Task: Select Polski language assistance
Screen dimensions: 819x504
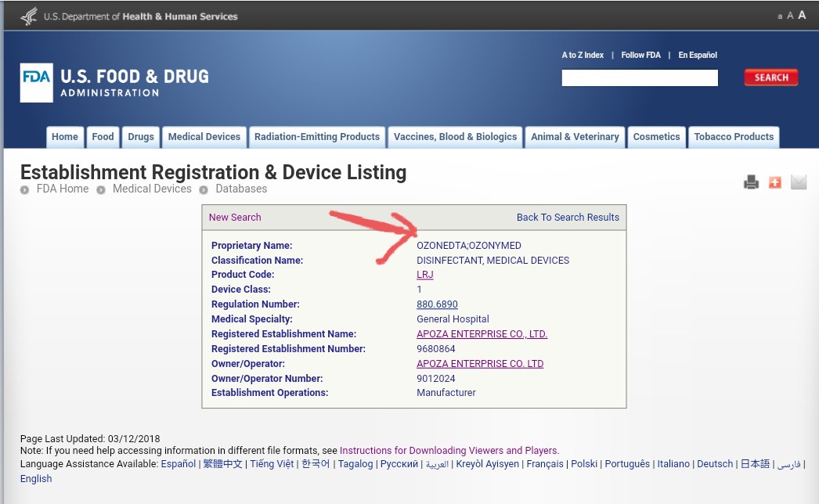Action: [x=584, y=464]
